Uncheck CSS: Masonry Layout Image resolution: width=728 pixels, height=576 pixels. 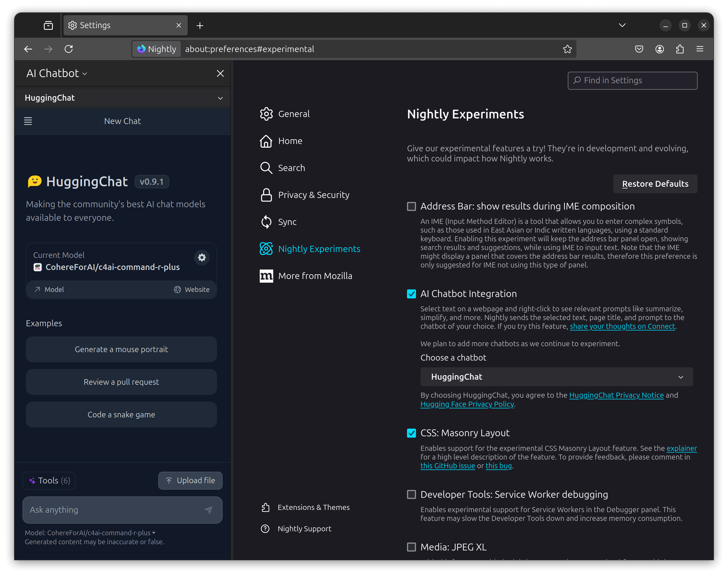[411, 433]
